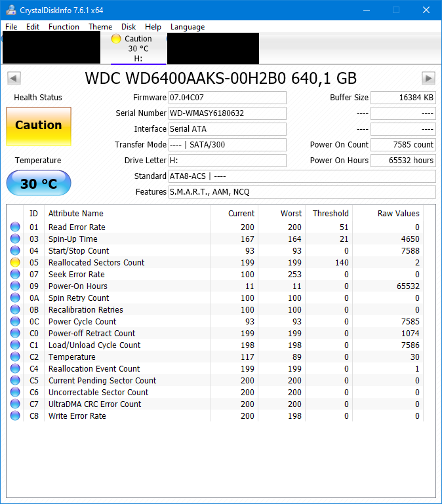Open the Theme menu

(x=100, y=27)
